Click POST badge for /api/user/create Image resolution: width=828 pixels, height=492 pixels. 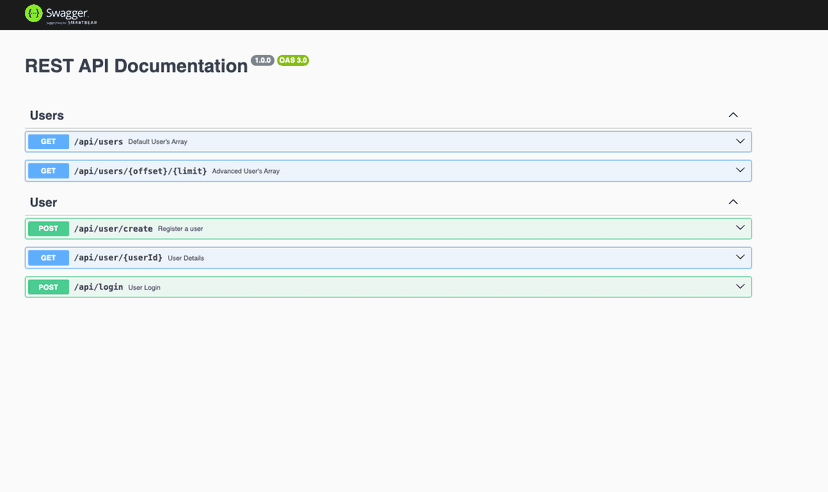pyautogui.click(x=48, y=229)
